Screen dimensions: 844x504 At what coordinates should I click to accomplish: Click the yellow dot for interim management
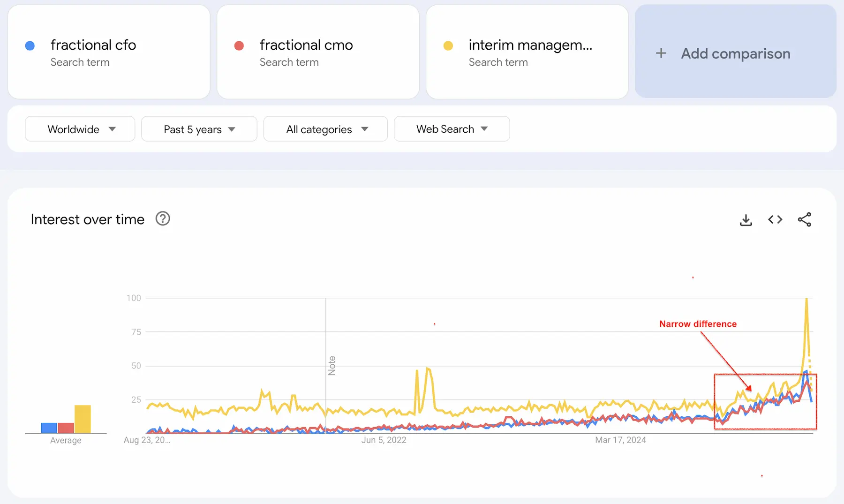[x=449, y=45]
